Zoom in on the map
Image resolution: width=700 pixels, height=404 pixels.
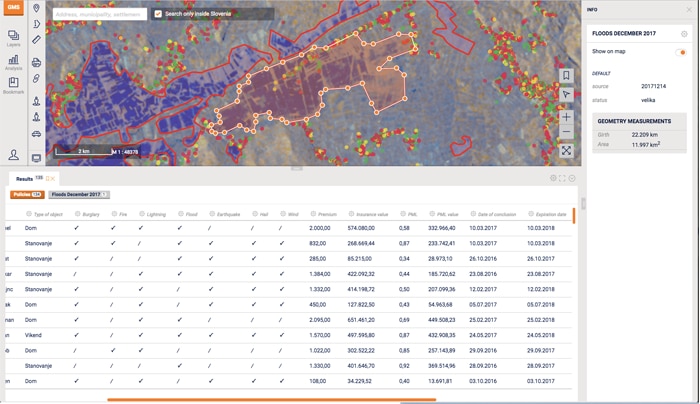pos(566,117)
